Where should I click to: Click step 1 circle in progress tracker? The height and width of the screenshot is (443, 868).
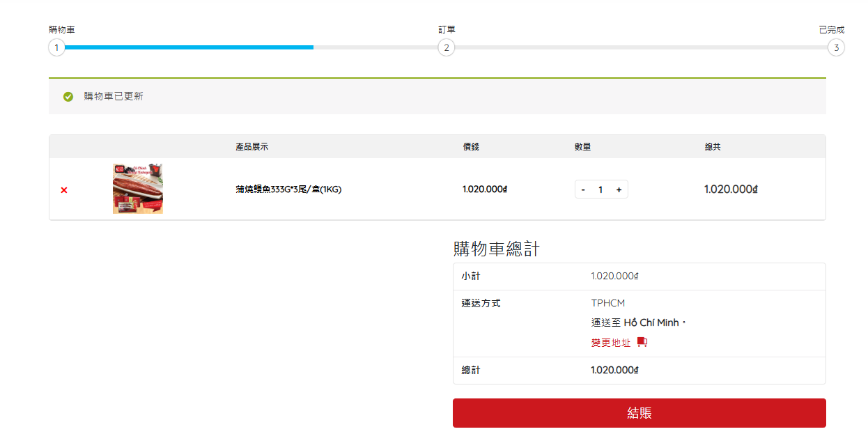(x=56, y=48)
